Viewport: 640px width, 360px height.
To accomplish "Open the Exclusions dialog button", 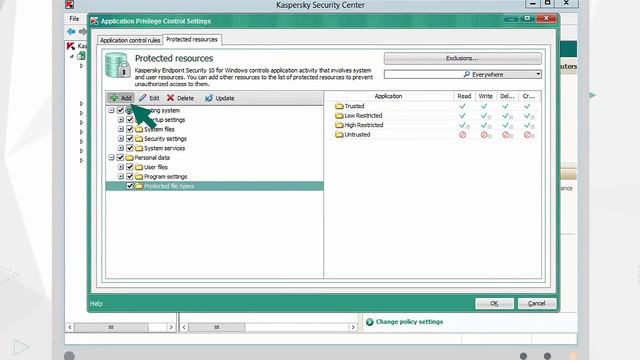I will coord(462,58).
